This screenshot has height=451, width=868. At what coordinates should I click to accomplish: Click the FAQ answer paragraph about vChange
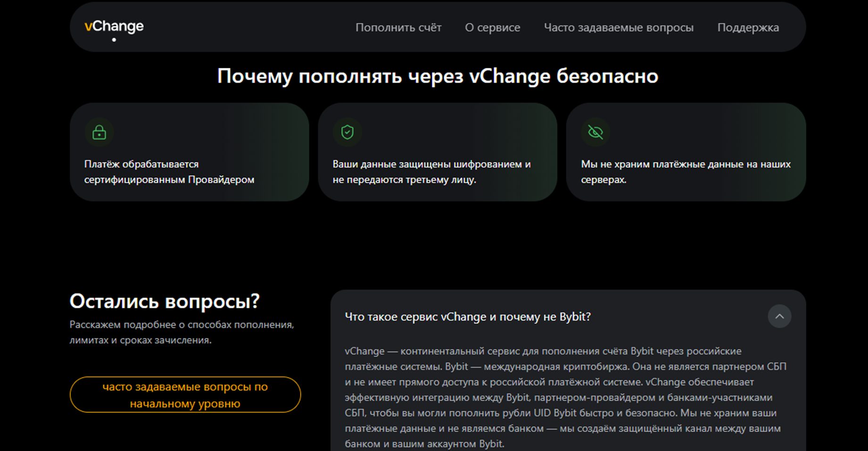pyautogui.click(x=566, y=397)
